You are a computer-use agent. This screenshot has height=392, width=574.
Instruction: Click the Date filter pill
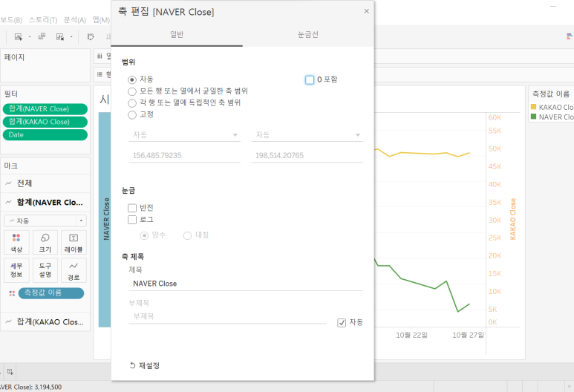point(45,134)
